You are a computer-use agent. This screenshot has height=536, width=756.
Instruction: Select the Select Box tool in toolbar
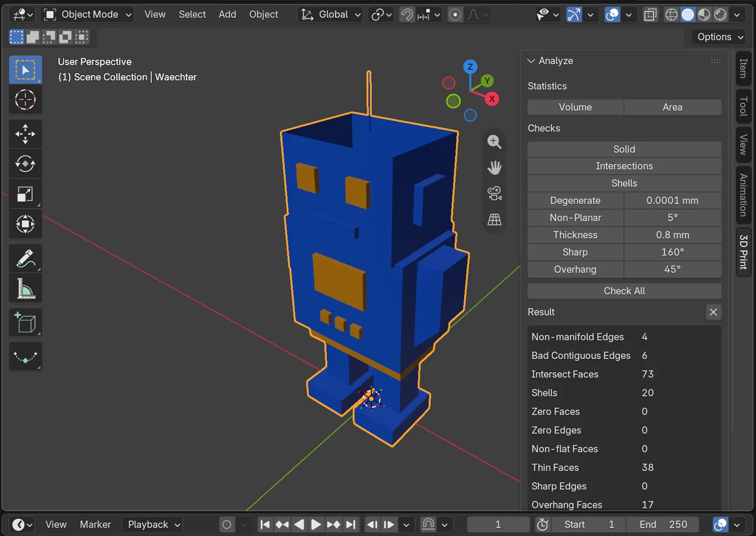click(x=25, y=70)
